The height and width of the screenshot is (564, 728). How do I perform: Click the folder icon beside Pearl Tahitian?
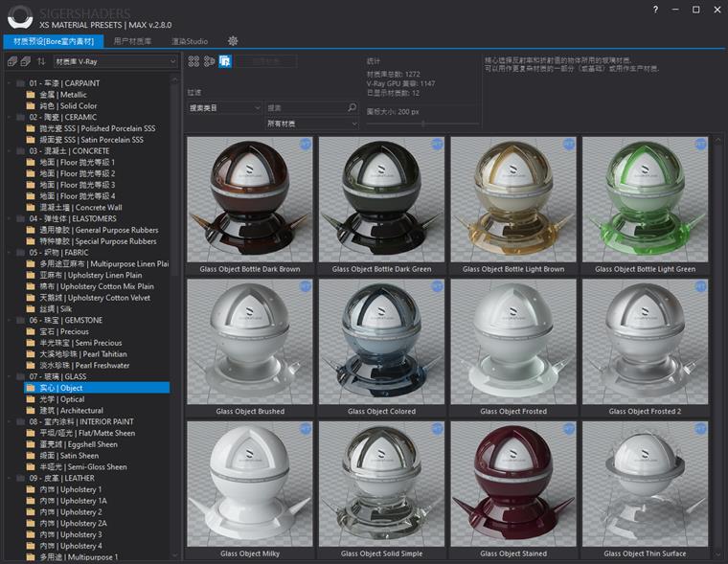(x=31, y=354)
